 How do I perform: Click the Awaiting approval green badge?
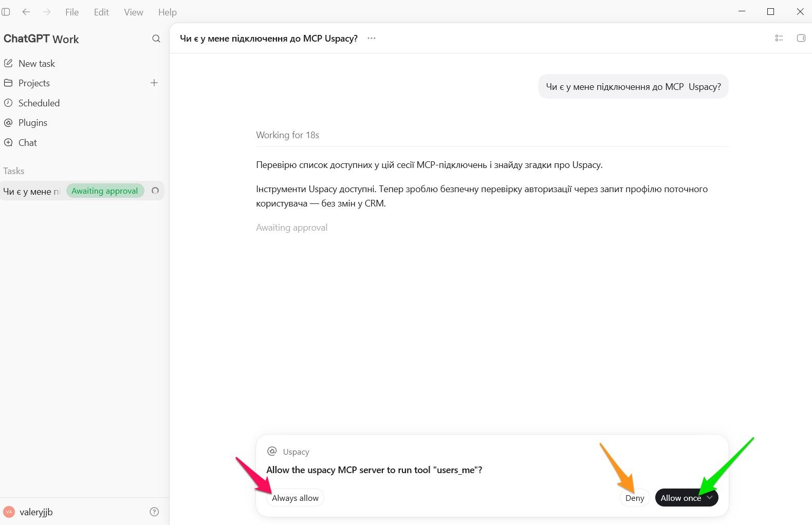tap(105, 191)
